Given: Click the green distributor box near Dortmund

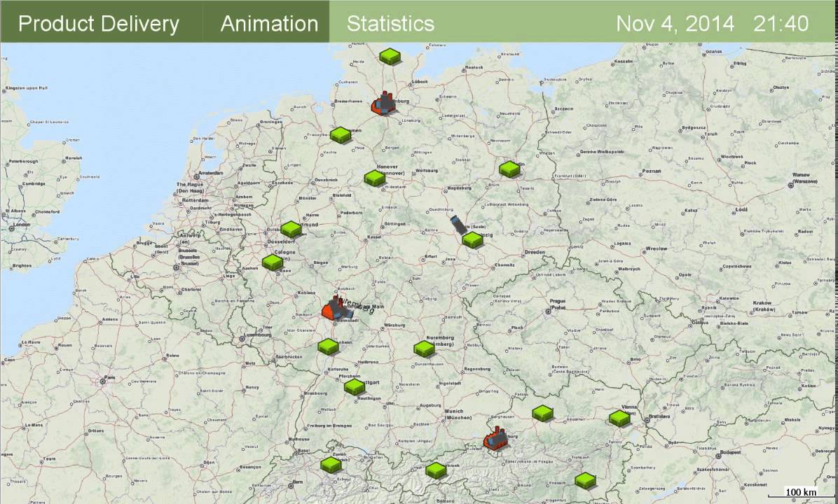Looking at the screenshot, I should coord(291,229).
